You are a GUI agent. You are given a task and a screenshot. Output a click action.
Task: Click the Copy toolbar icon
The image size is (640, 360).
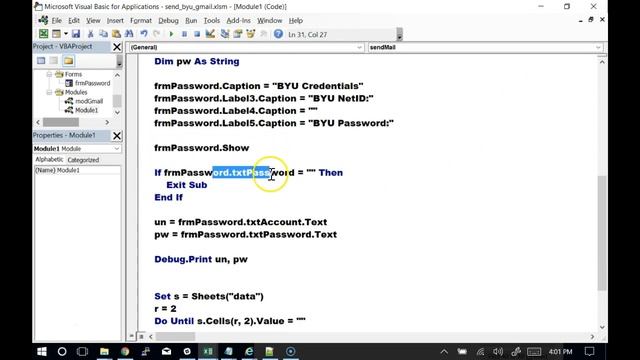(104, 34)
